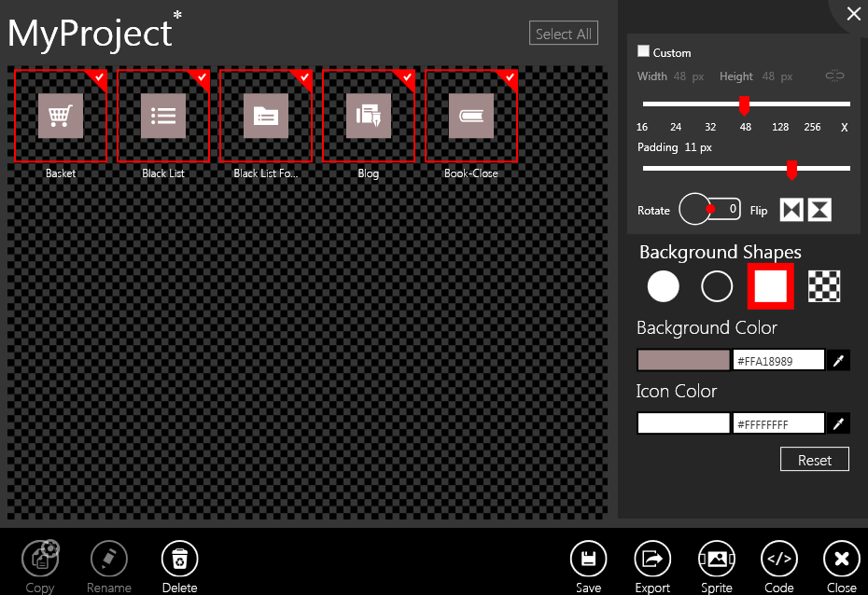Click the Export icon
The width and height of the screenshot is (868, 595).
[x=652, y=559]
